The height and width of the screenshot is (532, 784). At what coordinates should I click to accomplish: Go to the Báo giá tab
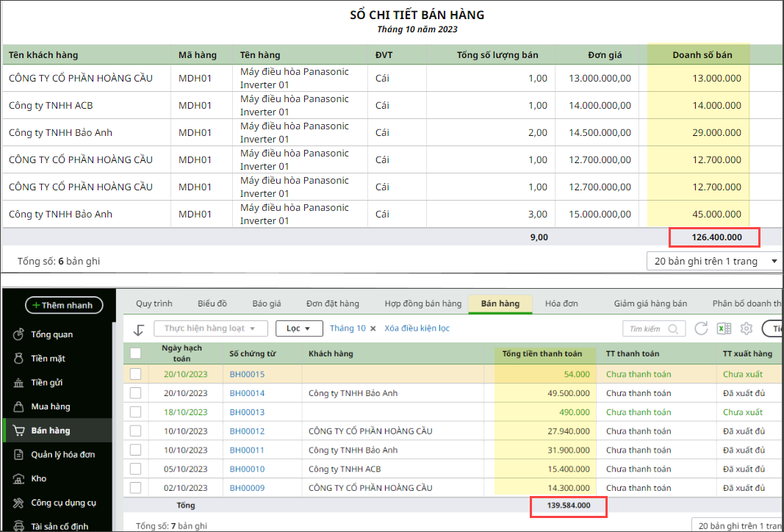pyautogui.click(x=267, y=303)
